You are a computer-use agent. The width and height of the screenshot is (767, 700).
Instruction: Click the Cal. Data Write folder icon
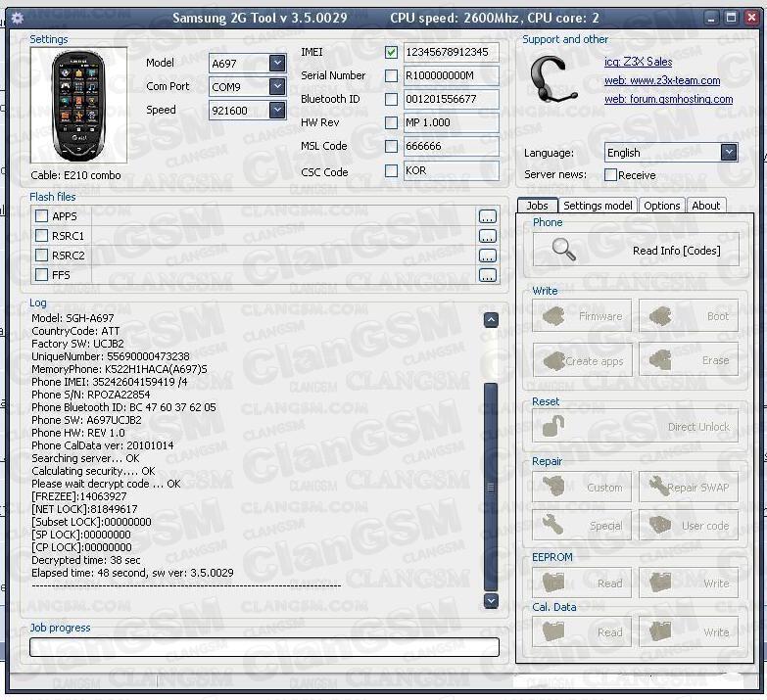(660, 631)
